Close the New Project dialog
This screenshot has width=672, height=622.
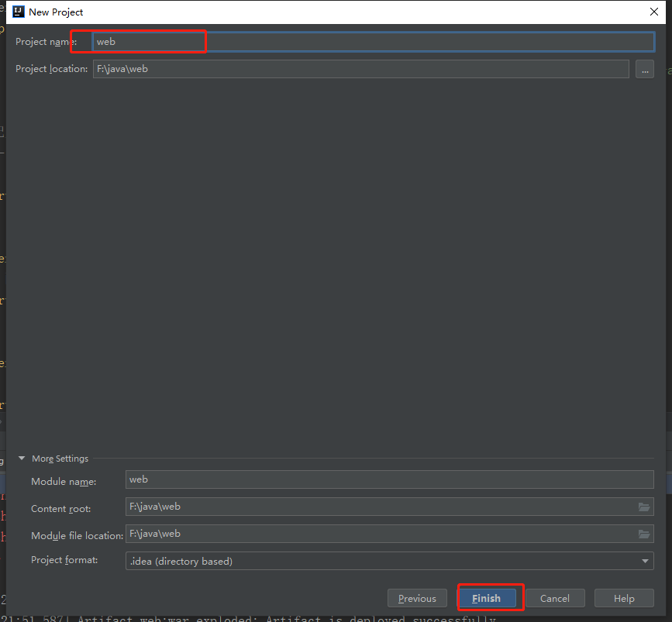pyautogui.click(x=655, y=12)
